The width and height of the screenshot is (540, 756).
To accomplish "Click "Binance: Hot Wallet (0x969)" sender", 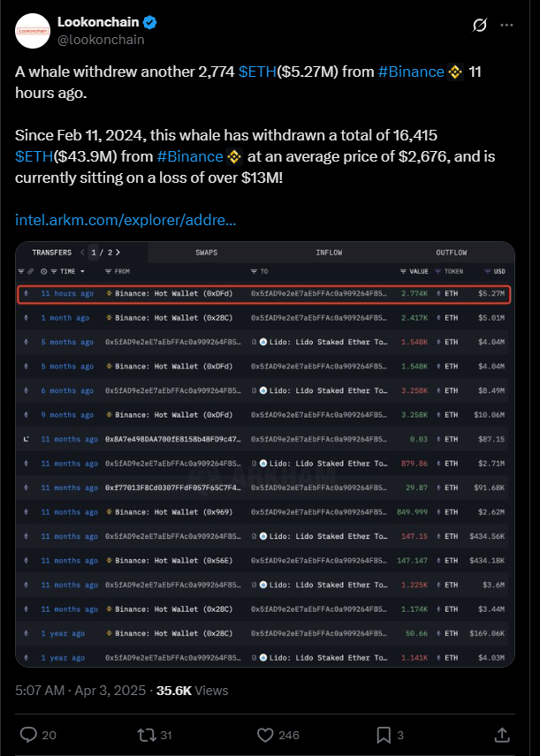I will point(174,512).
